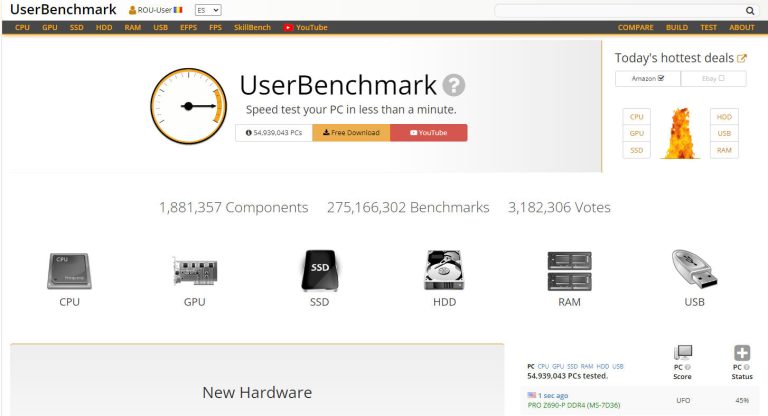Select GPU filter above PCs tested
The image size is (768, 416).
[558, 366]
